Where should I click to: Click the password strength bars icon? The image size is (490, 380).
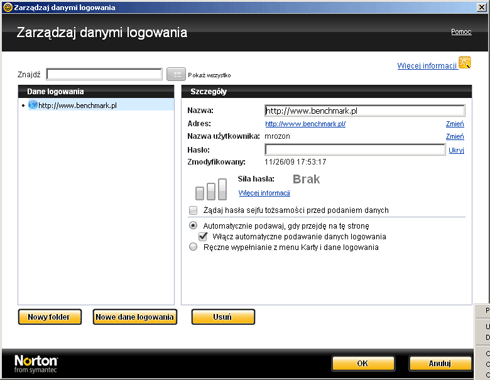click(211, 189)
